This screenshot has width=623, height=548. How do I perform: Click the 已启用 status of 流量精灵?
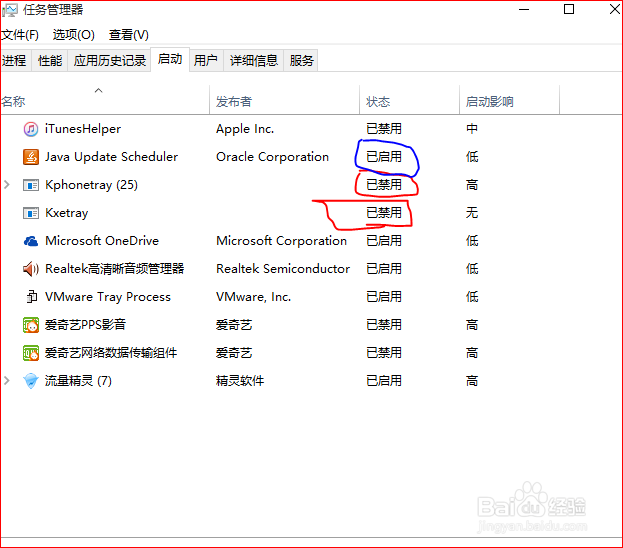pyautogui.click(x=384, y=381)
